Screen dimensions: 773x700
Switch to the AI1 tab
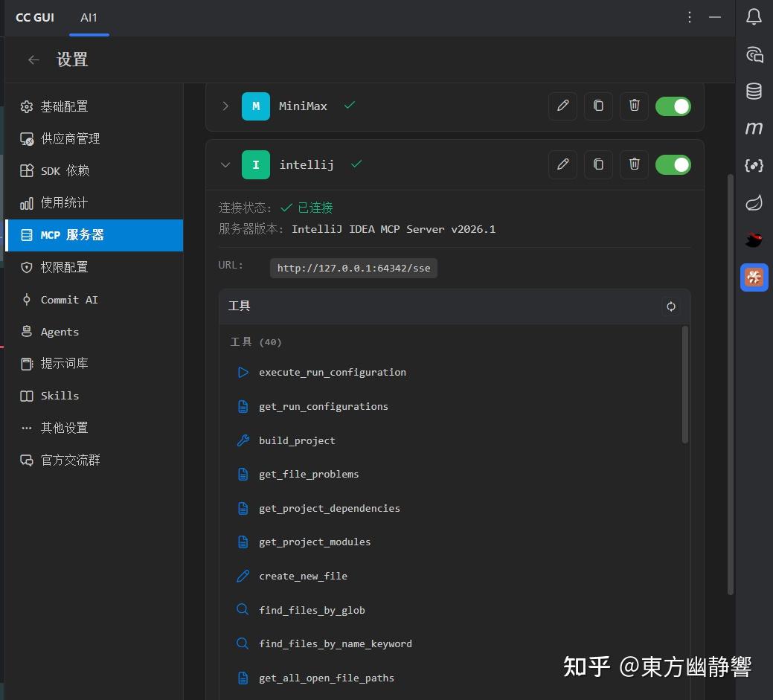click(89, 18)
